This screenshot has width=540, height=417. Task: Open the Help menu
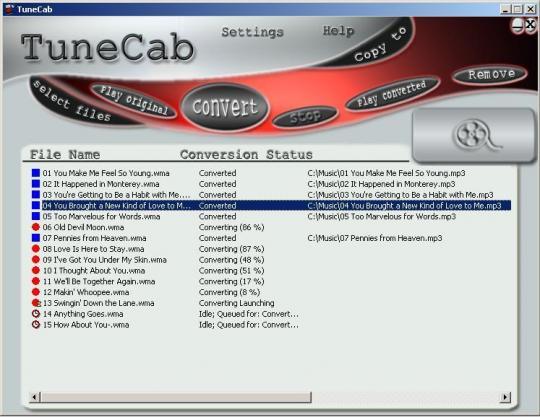(x=338, y=31)
